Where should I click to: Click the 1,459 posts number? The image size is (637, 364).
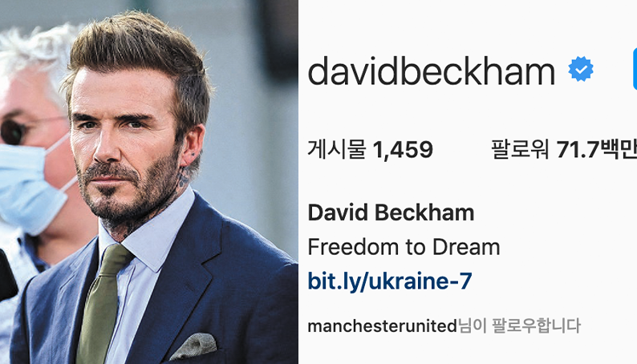[x=403, y=150]
